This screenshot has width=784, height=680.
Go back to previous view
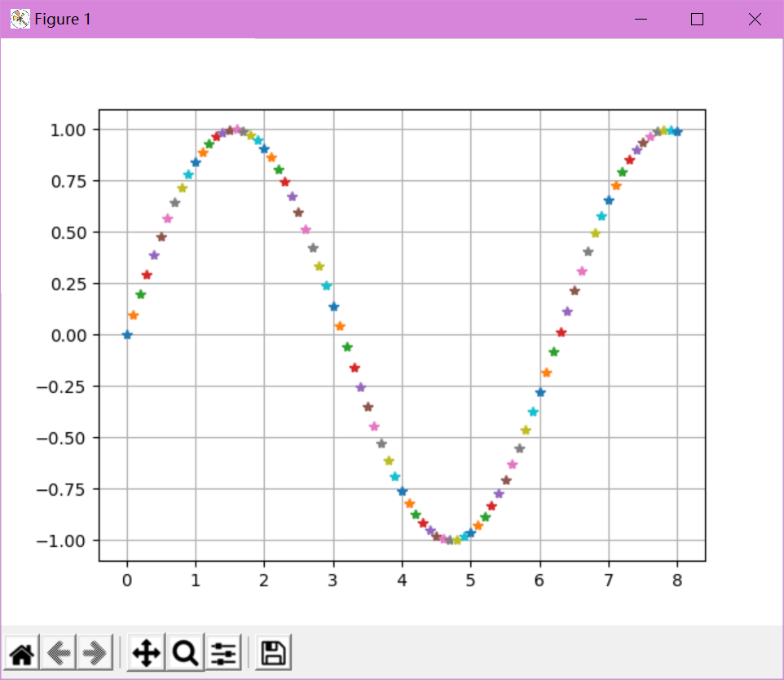pyautogui.click(x=59, y=652)
